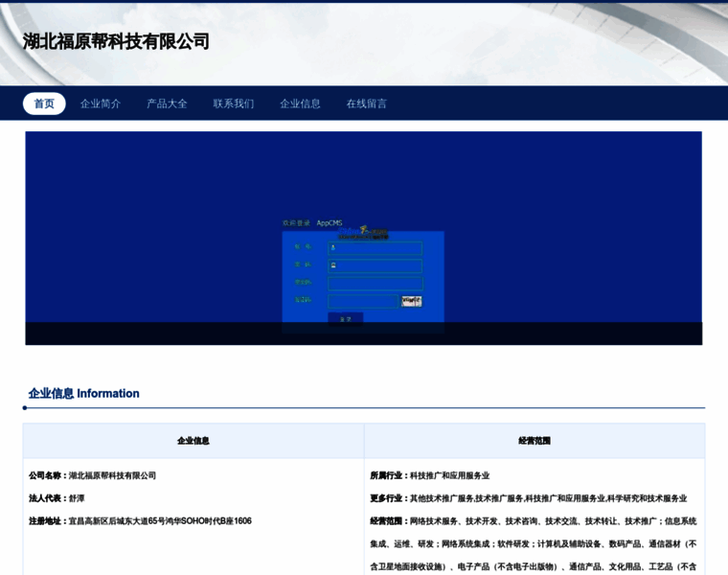This screenshot has height=575, width=728.
Task: Click the captcha image in banner
Action: pos(412,301)
